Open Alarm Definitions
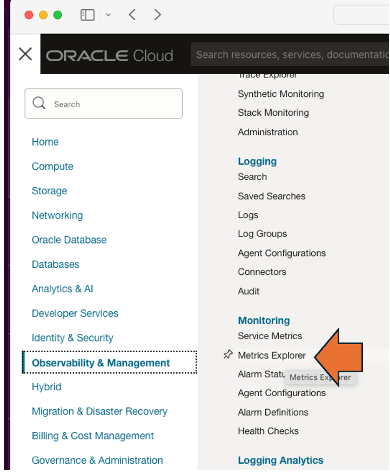The height and width of the screenshot is (474, 390). point(273,412)
